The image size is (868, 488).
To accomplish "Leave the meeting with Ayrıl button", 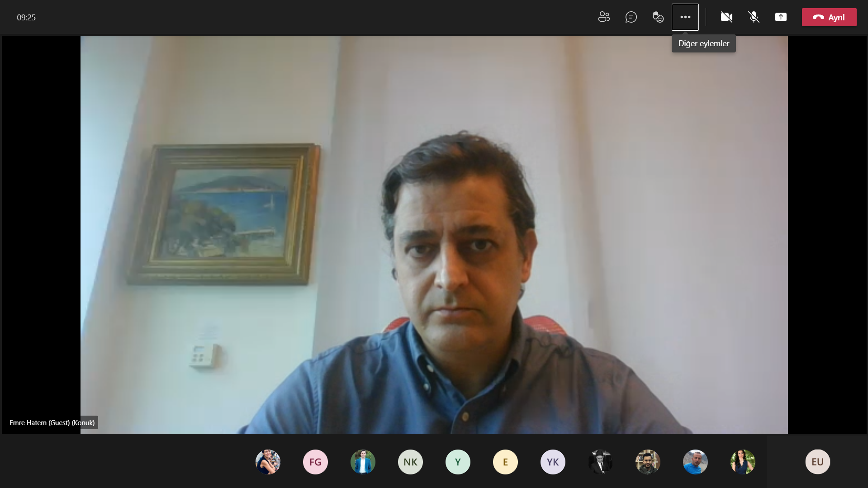I will (829, 17).
